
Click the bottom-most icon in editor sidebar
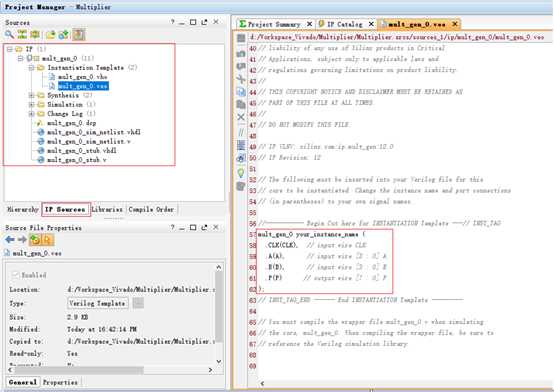coord(241,186)
